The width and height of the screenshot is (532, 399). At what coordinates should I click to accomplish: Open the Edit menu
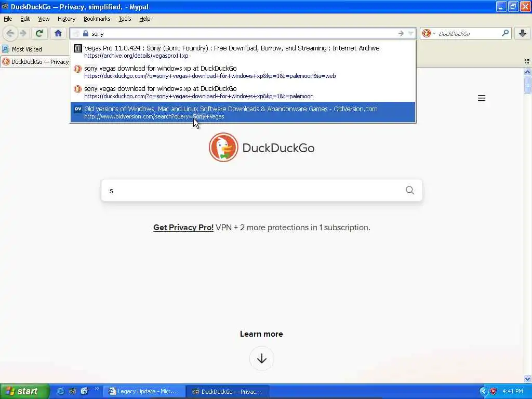click(25, 19)
